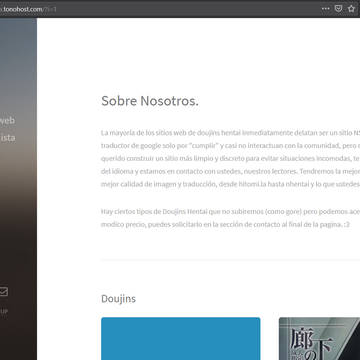Click the envelope mail icon in sidebar
The image size is (360, 360).
[x=3, y=292]
